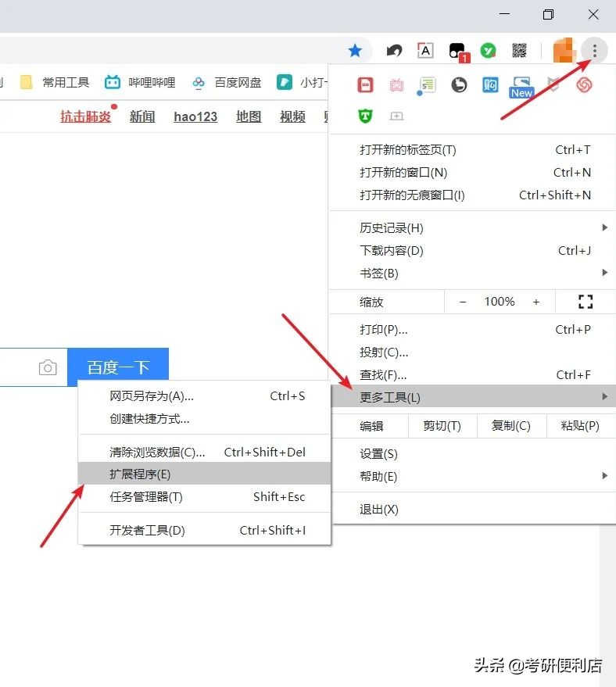
Task: Click the black curved-arrow extension icon
Action: click(x=394, y=51)
